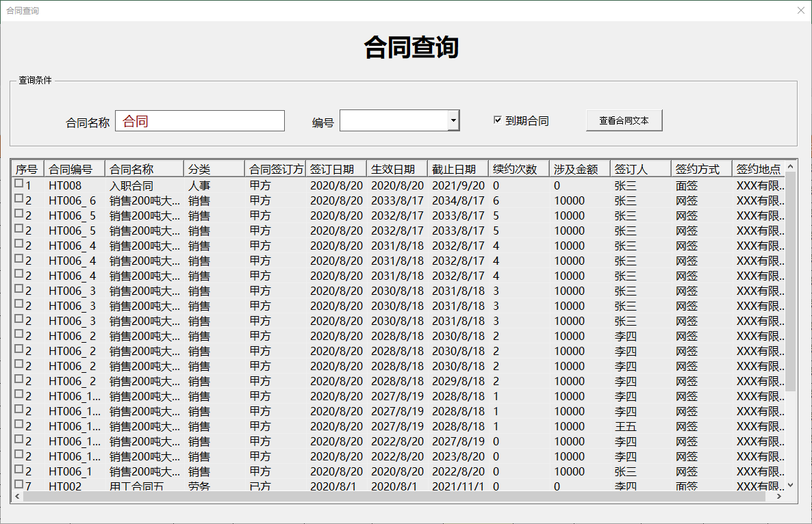Open the 编号 dropdown arrow

pyautogui.click(x=453, y=120)
